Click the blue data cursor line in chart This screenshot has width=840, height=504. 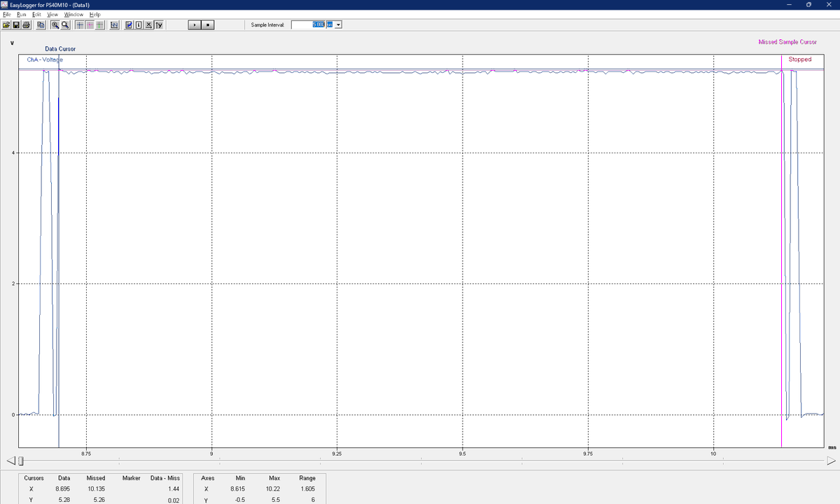[59, 252]
